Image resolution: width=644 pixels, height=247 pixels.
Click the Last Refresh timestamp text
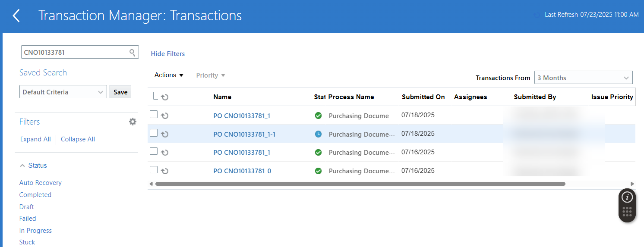click(591, 15)
